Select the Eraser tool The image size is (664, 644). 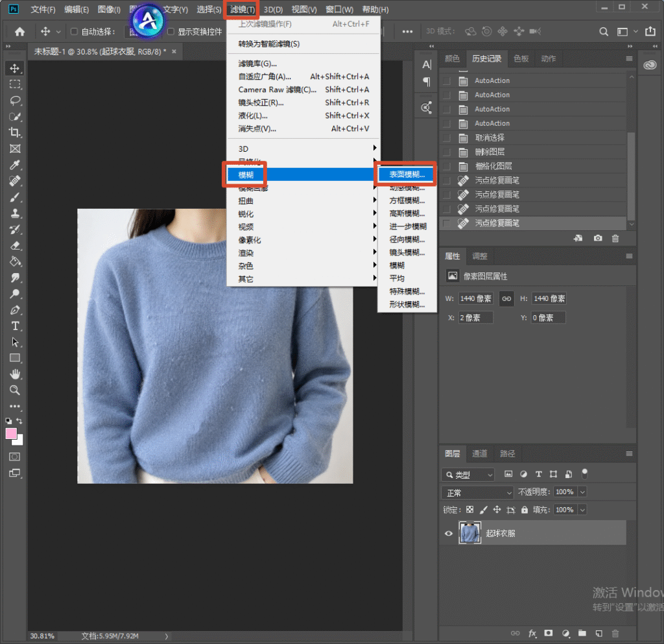15,246
